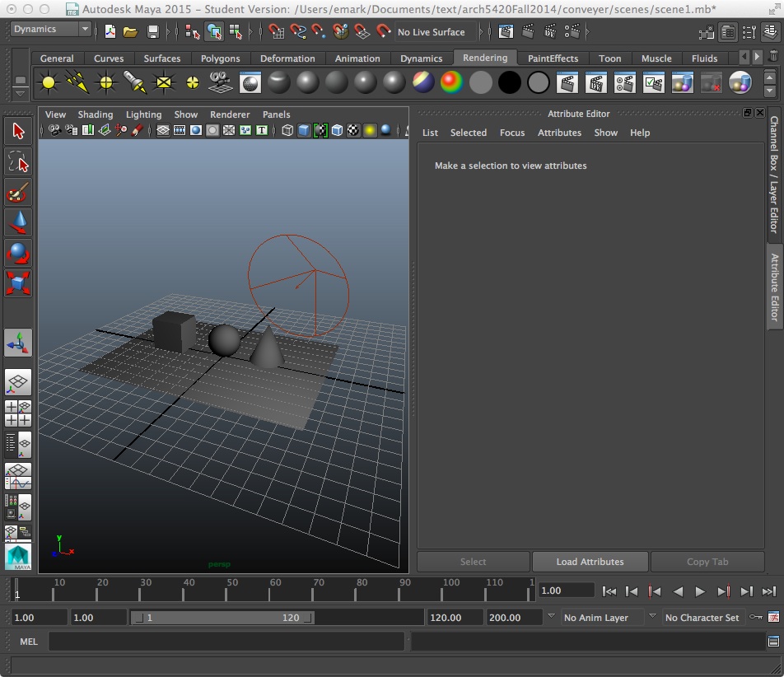Image resolution: width=784 pixels, height=677 pixels.
Task: Click the Maya logo at toolbox bottom
Action: (x=18, y=557)
